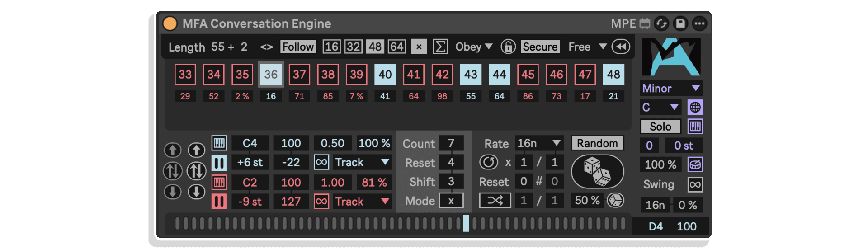Click the red keyboard icon beside C2
The width and height of the screenshot is (868, 249).
pos(219,182)
